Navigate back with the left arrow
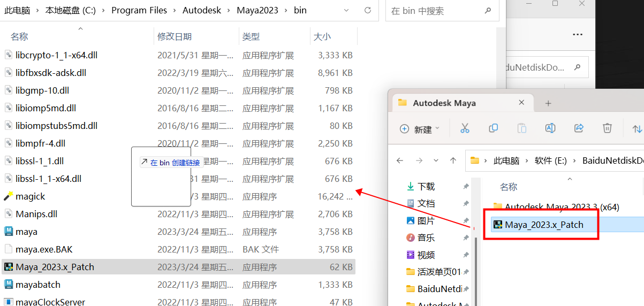644x306 pixels. (x=399, y=160)
